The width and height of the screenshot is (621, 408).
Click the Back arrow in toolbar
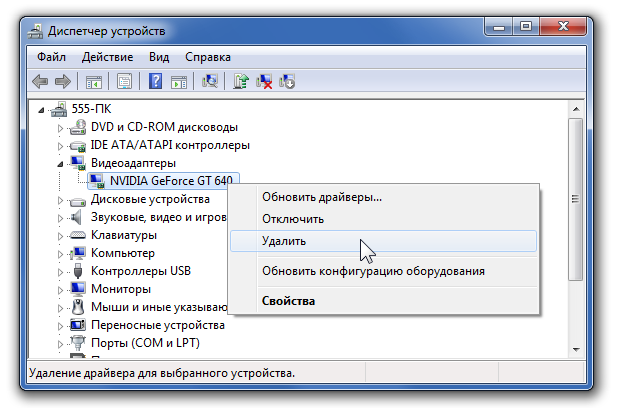(x=41, y=81)
